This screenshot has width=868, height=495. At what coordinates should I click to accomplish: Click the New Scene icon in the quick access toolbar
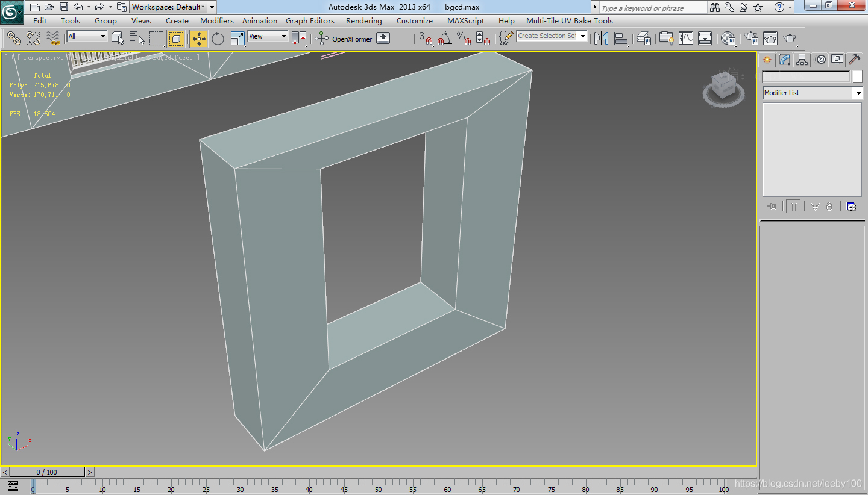click(34, 7)
